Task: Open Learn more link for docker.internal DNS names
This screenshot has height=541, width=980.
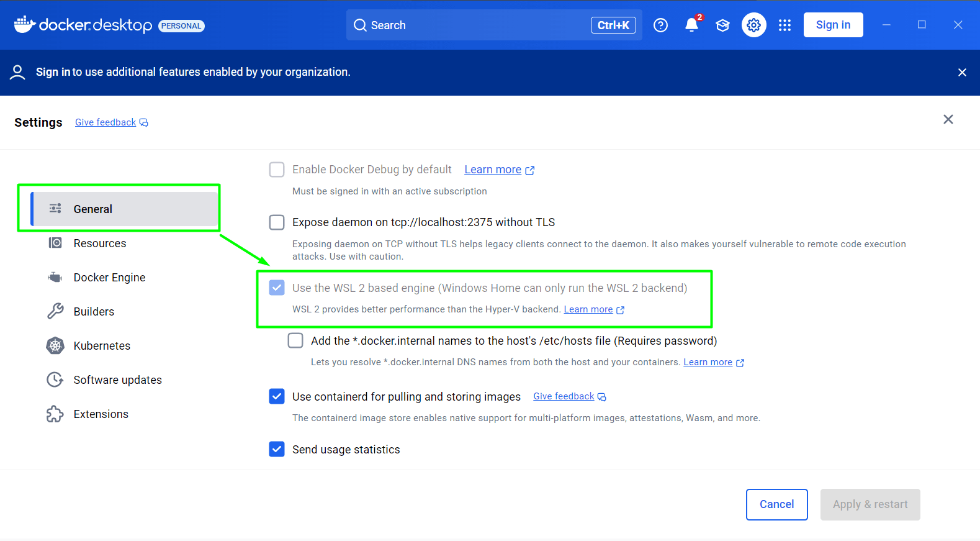Action: tap(708, 362)
